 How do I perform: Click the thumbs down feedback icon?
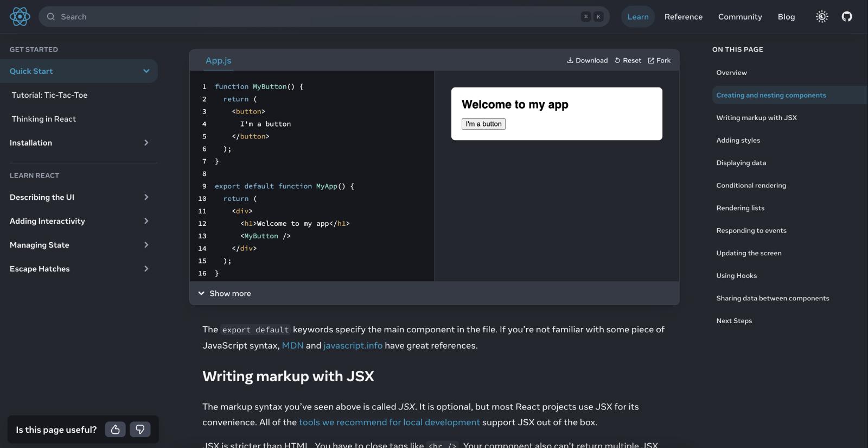click(140, 430)
